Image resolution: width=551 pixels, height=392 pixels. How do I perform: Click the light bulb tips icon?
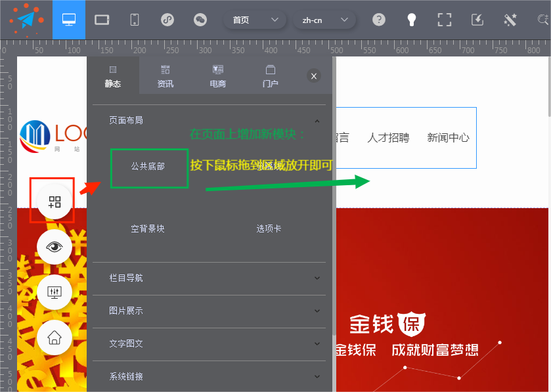point(412,20)
